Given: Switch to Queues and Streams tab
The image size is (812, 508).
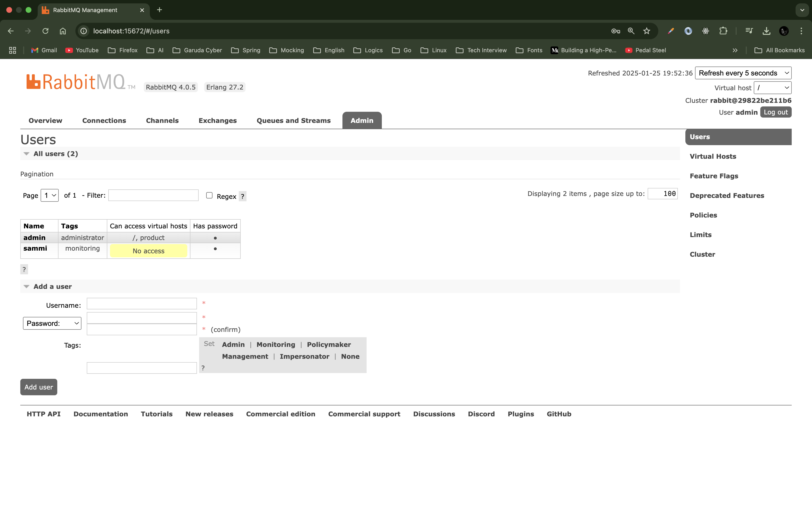Looking at the screenshot, I should coord(294,120).
